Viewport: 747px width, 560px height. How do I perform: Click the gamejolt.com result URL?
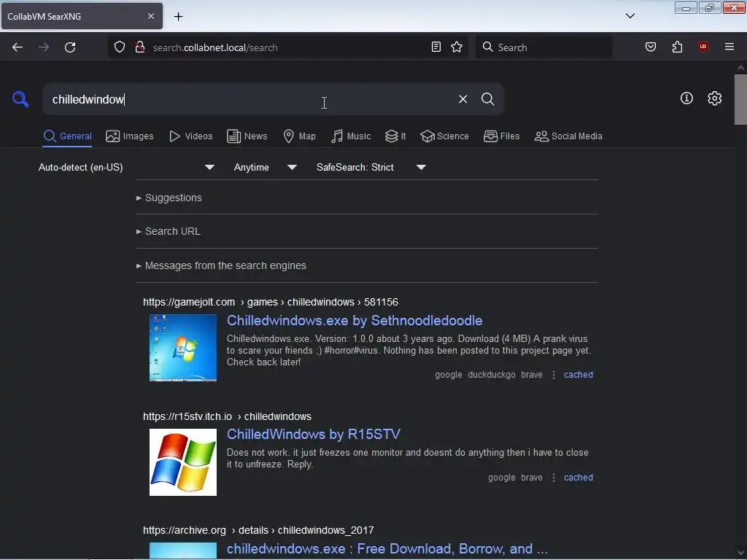point(271,303)
